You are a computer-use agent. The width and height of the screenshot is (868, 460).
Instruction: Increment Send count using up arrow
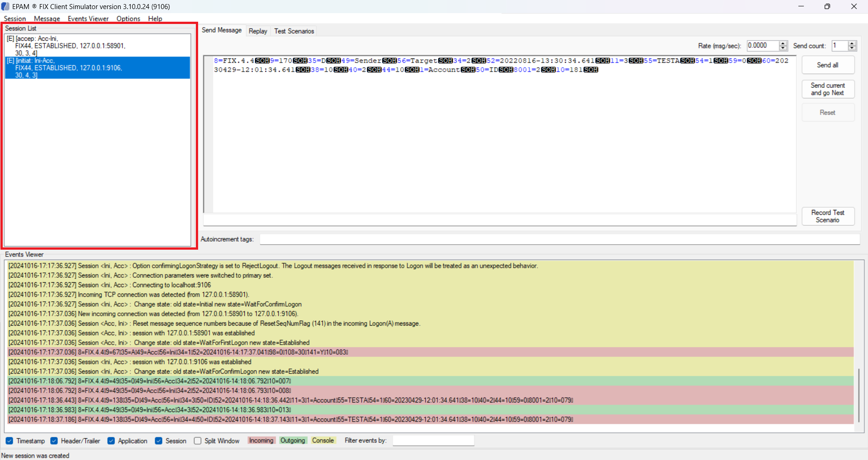coord(852,43)
